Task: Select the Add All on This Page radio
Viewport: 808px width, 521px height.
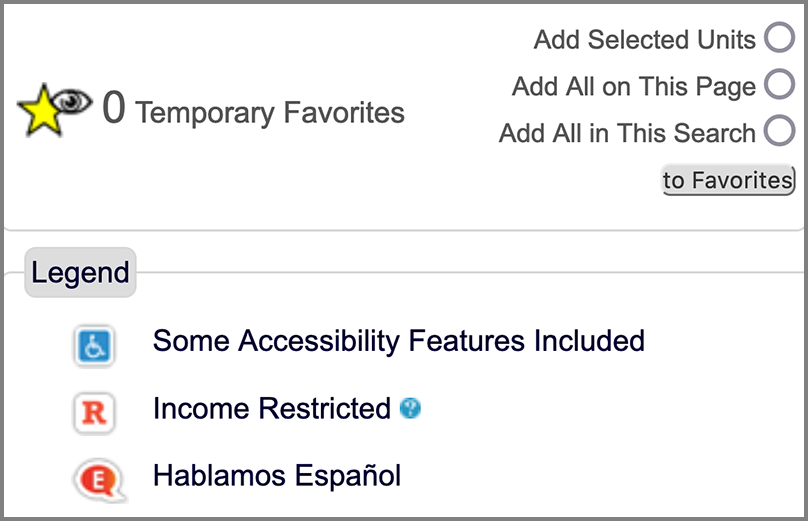Action: coord(779,84)
